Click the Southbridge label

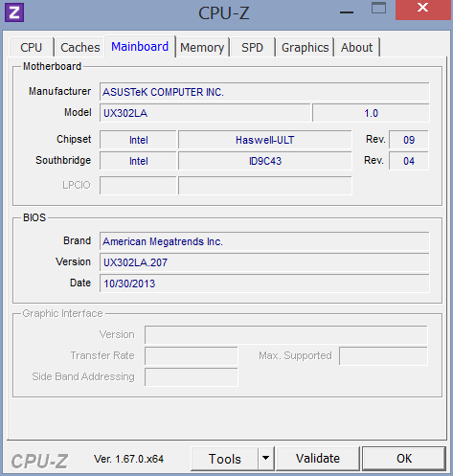63,160
